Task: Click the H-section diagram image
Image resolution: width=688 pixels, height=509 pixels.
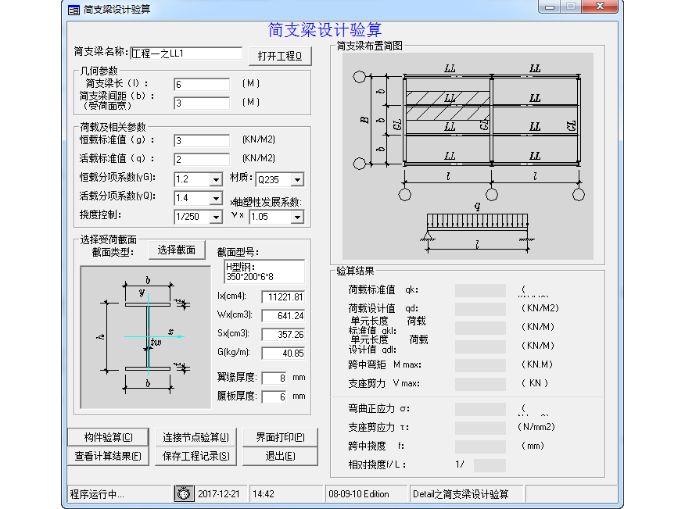Action: click(146, 337)
